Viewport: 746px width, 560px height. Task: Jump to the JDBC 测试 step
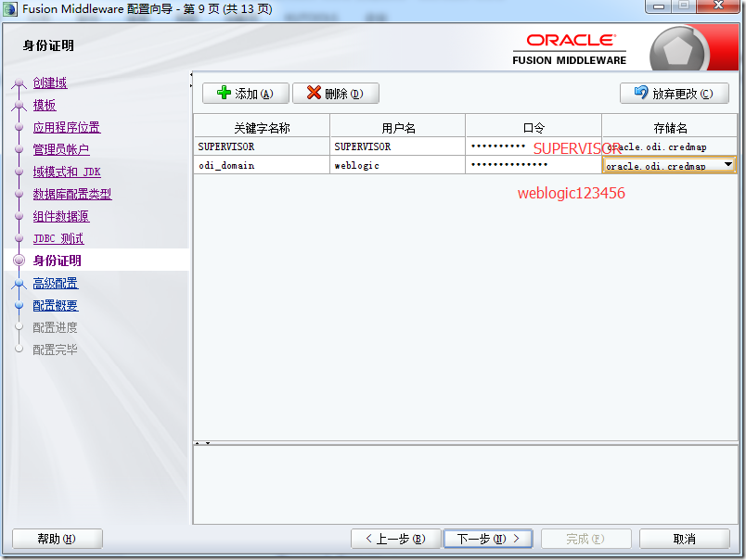click(58, 238)
